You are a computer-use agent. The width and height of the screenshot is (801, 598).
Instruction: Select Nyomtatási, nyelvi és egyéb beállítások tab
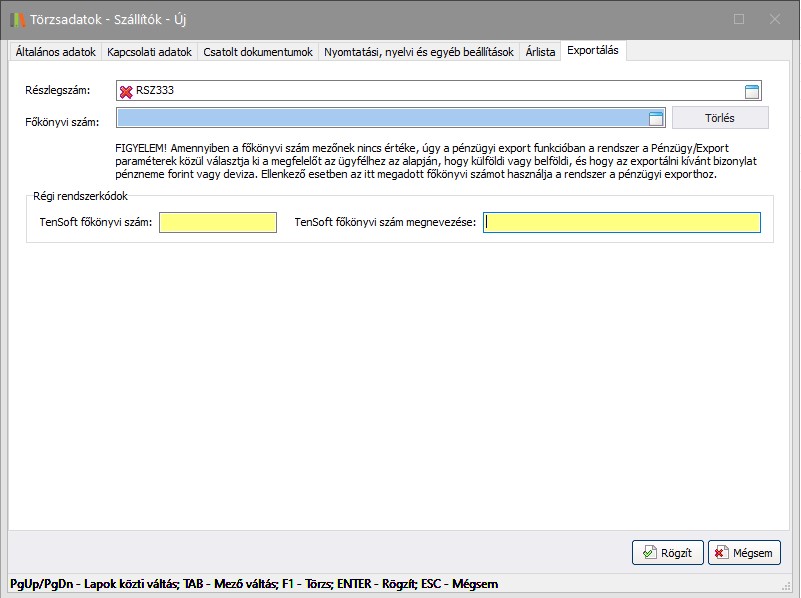419,52
